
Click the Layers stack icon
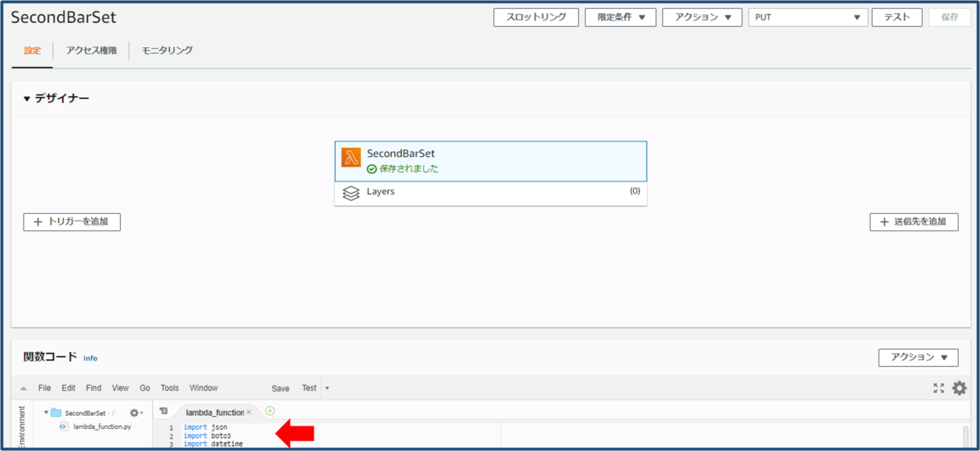(351, 194)
